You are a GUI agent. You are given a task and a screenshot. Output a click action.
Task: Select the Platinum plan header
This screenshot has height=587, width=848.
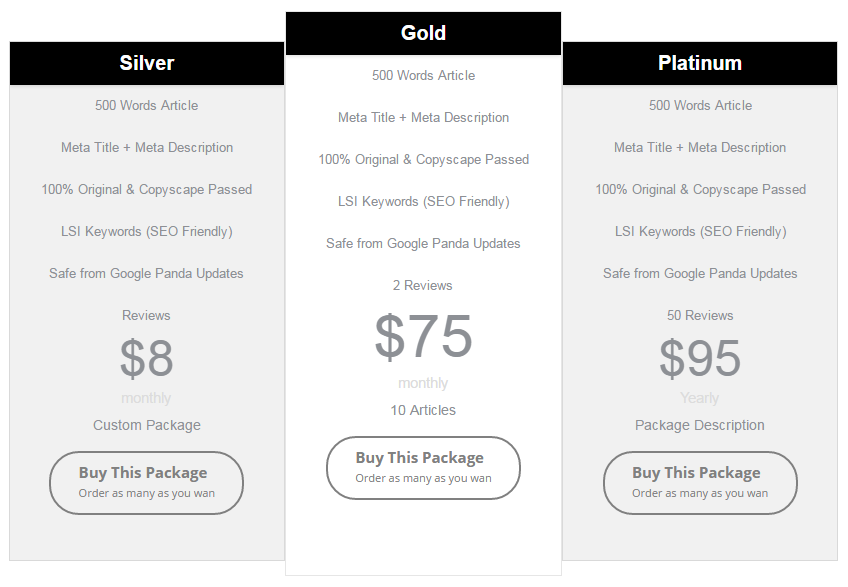coord(700,63)
